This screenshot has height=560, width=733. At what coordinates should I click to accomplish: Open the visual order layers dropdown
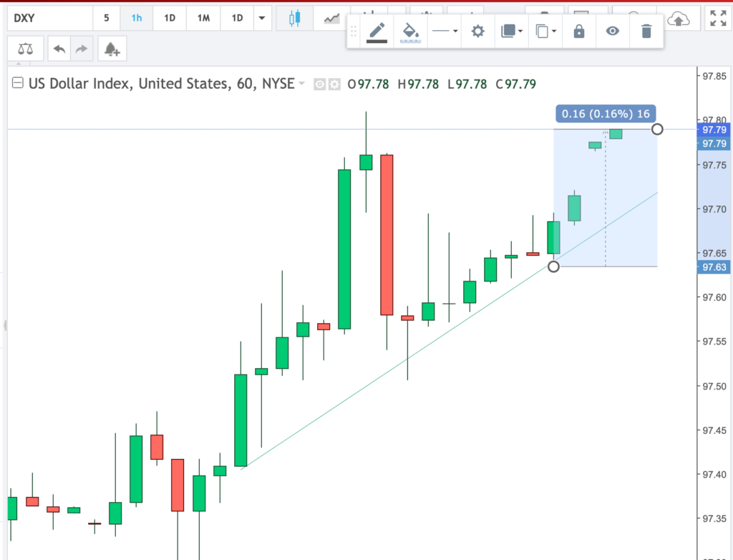point(511,32)
